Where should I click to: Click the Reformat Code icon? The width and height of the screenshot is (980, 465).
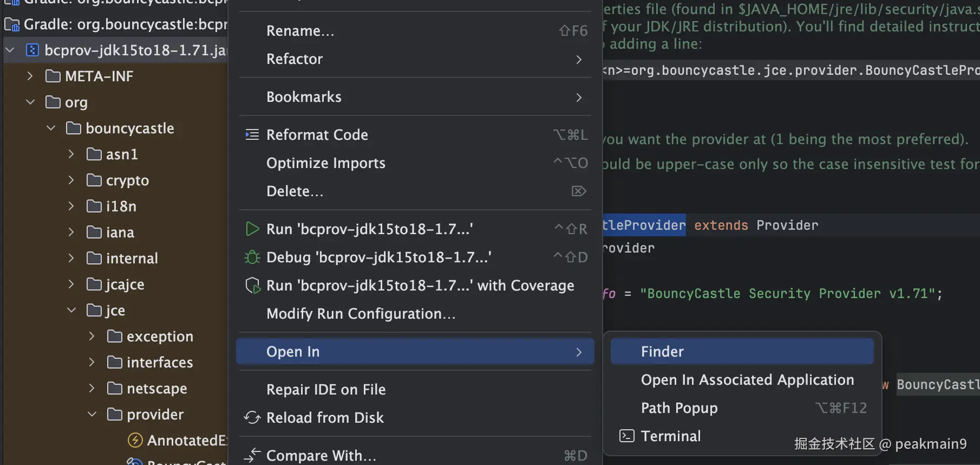pyautogui.click(x=252, y=134)
